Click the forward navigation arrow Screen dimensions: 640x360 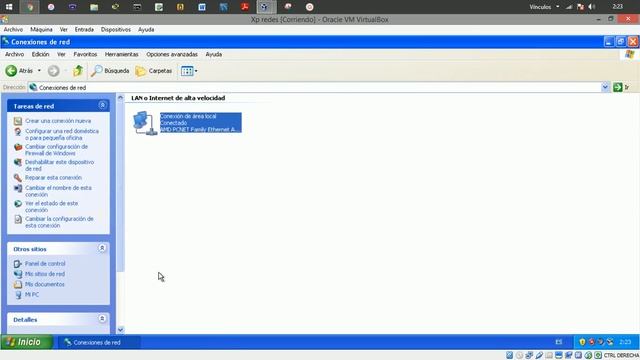coord(53,71)
